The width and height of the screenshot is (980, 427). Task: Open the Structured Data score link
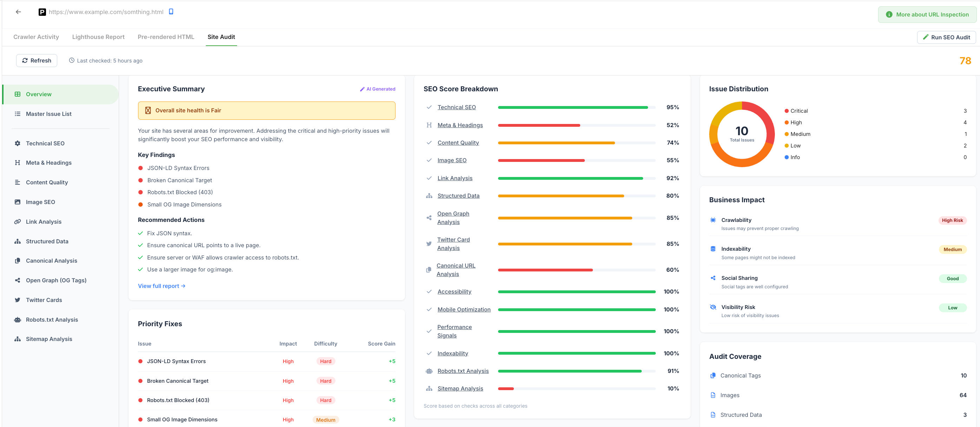point(458,196)
